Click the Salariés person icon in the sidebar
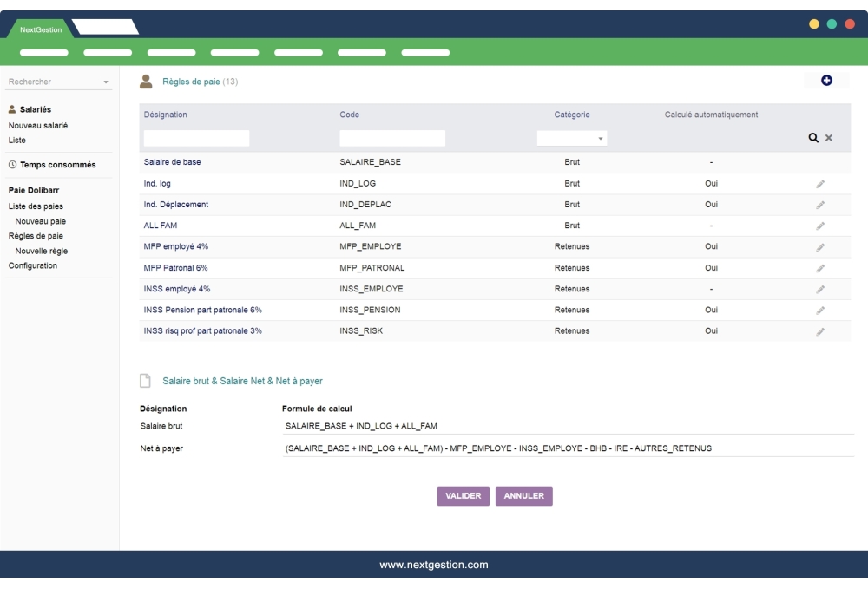 tap(11, 109)
